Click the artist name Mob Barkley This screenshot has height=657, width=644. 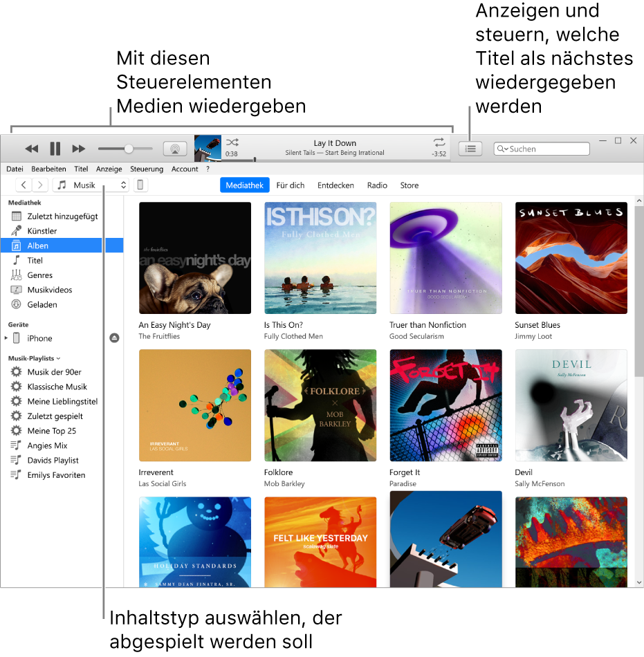click(x=284, y=483)
